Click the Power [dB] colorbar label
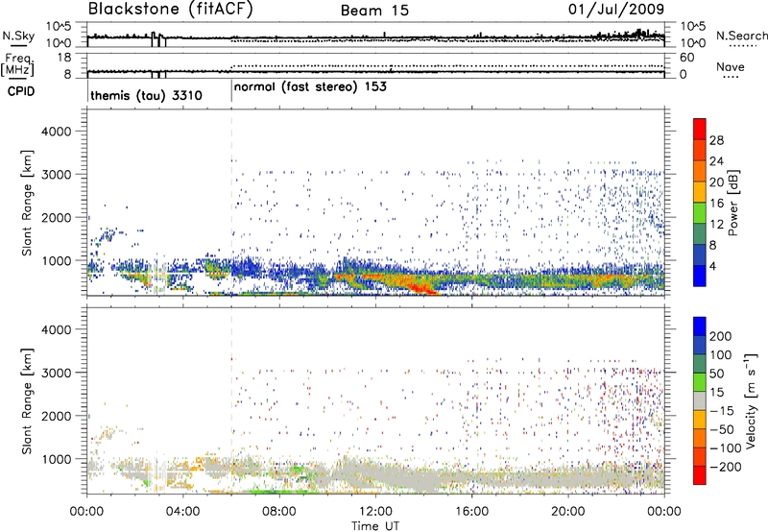This screenshot has width=768, height=532. click(x=733, y=203)
